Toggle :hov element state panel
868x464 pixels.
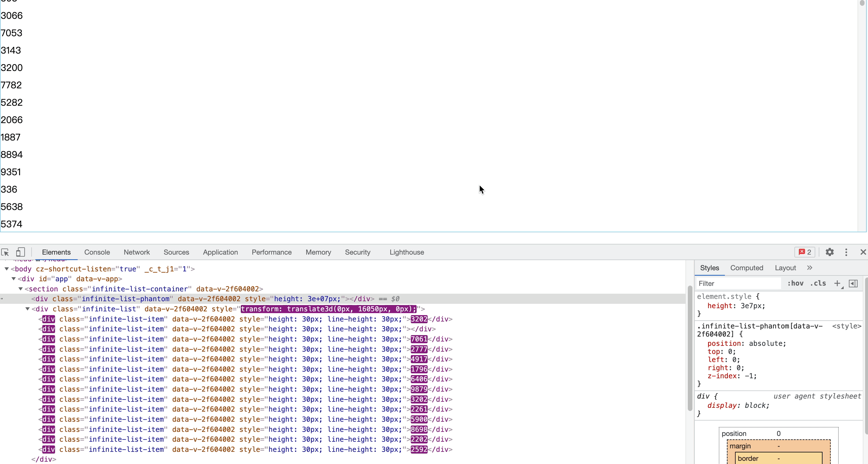click(x=795, y=283)
